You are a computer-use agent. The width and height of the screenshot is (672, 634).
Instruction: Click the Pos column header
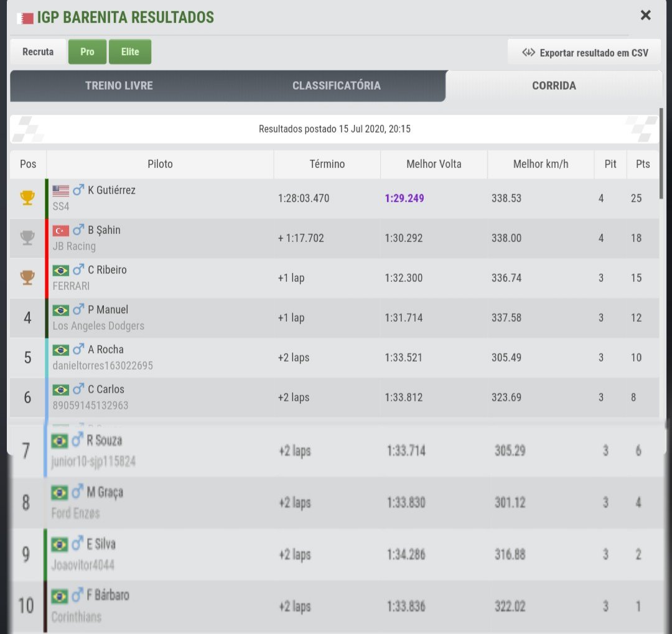coord(28,164)
